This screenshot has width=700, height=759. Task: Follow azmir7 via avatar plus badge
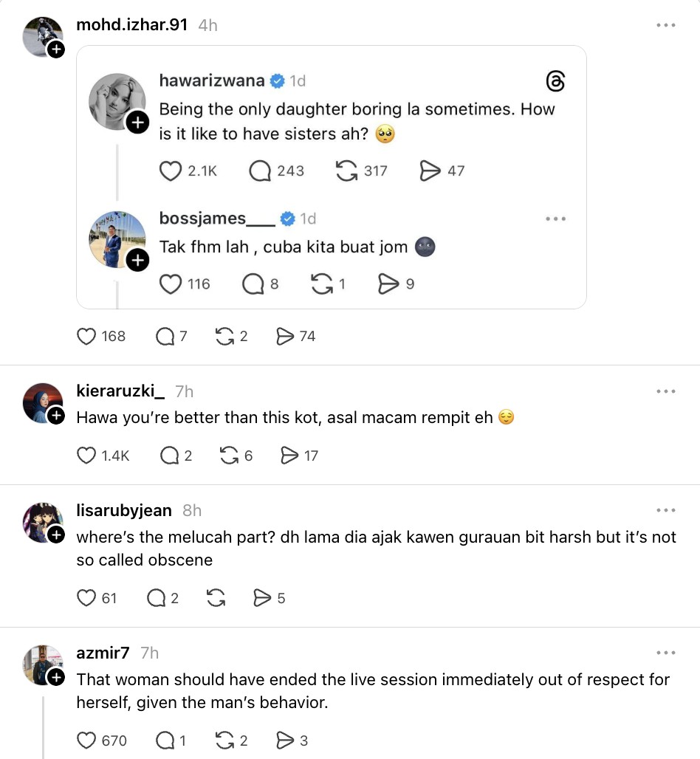coord(56,677)
